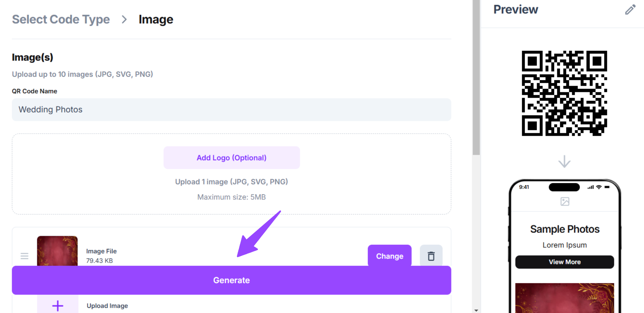Click the breadcrumb chevron separator
This screenshot has height=313, width=644.
pos(124,19)
